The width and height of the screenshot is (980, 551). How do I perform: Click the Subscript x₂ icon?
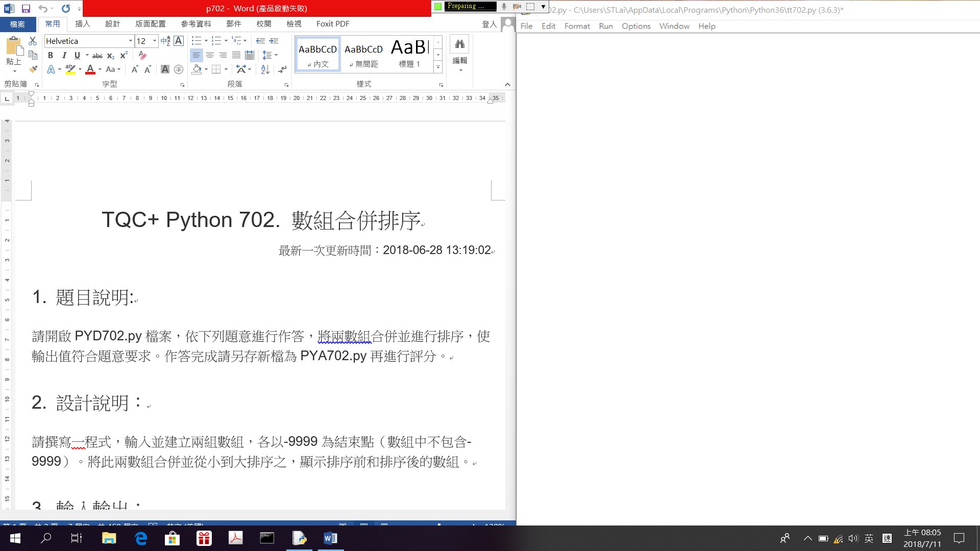pyautogui.click(x=111, y=56)
